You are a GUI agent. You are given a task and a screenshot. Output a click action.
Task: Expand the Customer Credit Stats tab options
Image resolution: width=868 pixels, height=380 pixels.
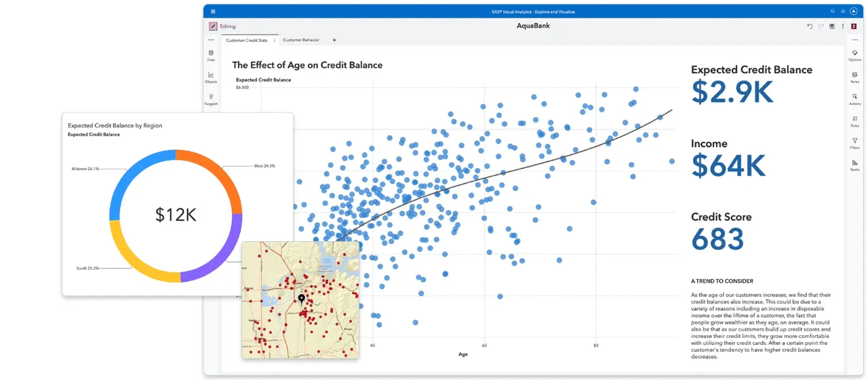(274, 41)
